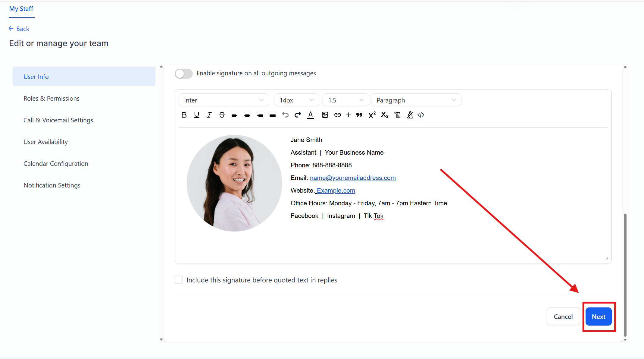
Task: Apply strikethrough formatting
Action: tap(222, 115)
